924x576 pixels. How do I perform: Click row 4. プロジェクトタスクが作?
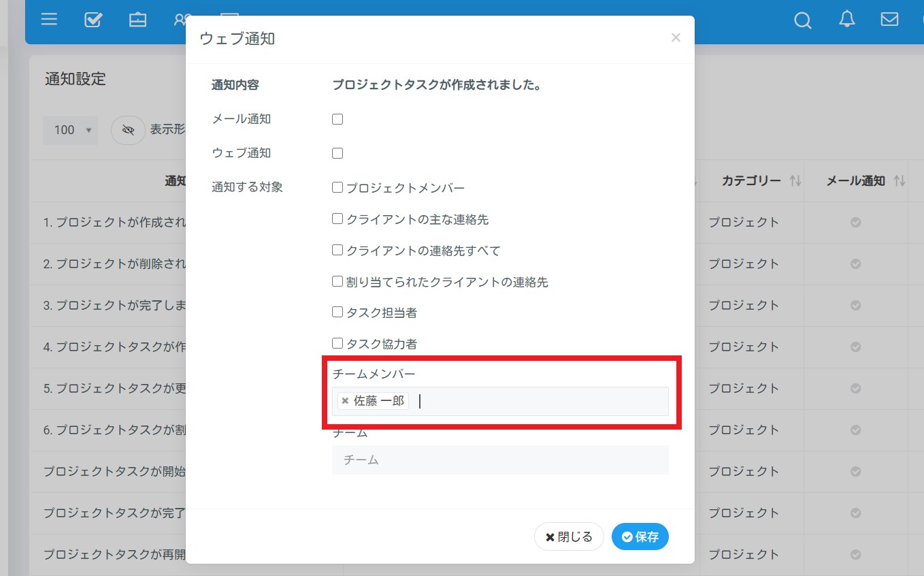[x=114, y=347]
